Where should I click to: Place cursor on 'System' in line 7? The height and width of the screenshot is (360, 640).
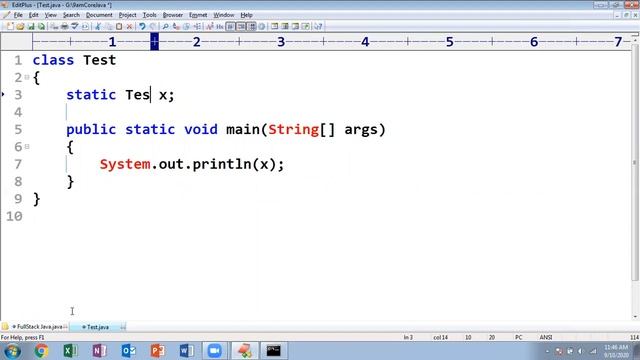pyautogui.click(x=125, y=164)
